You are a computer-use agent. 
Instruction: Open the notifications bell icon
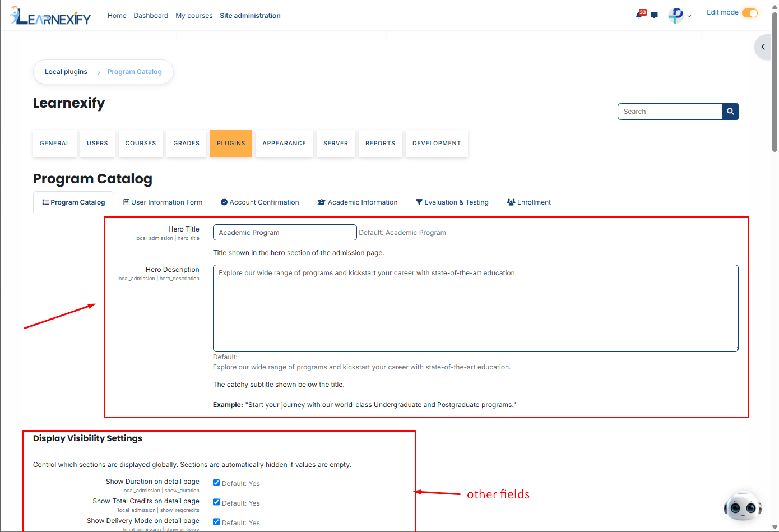[639, 15]
